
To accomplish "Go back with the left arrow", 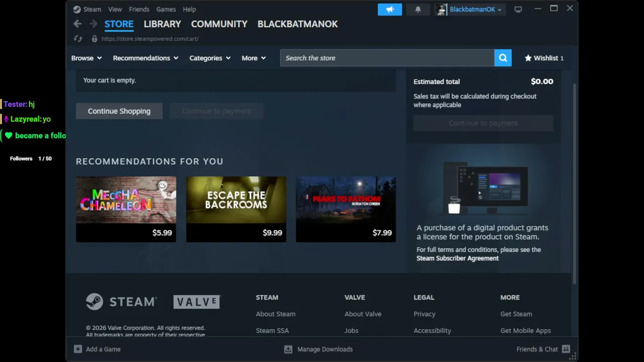I will coord(77,24).
